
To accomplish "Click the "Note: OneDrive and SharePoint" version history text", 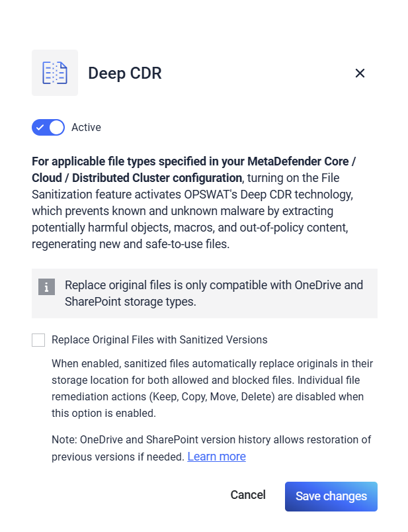I will (211, 440).
